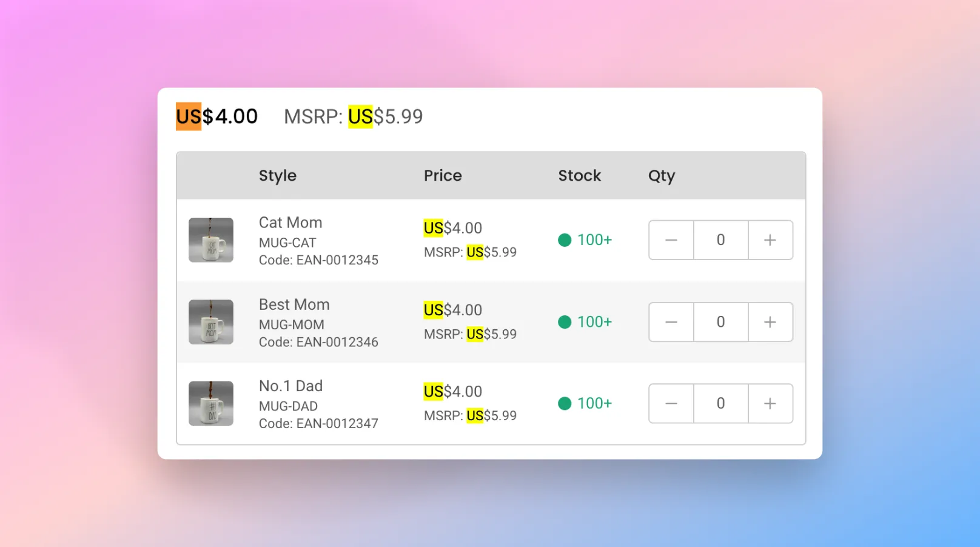Click the Style column header
The height and width of the screenshot is (547, 980).
click(x=278, y=176)
